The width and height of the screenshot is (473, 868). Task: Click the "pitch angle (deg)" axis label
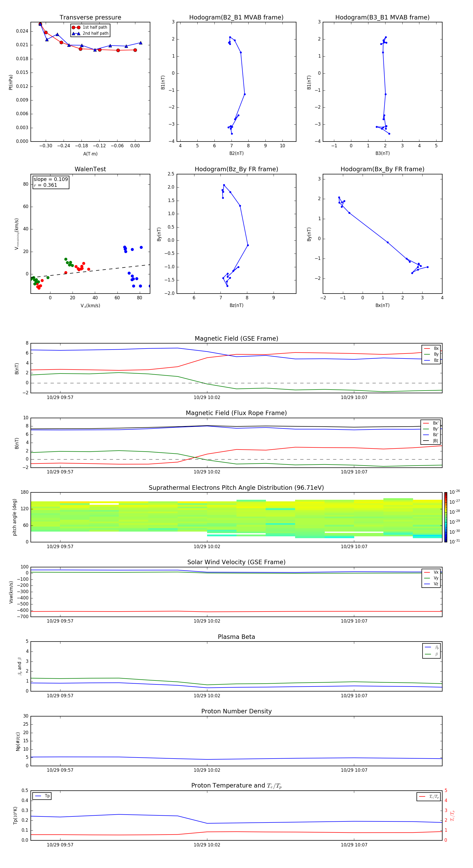15,517
